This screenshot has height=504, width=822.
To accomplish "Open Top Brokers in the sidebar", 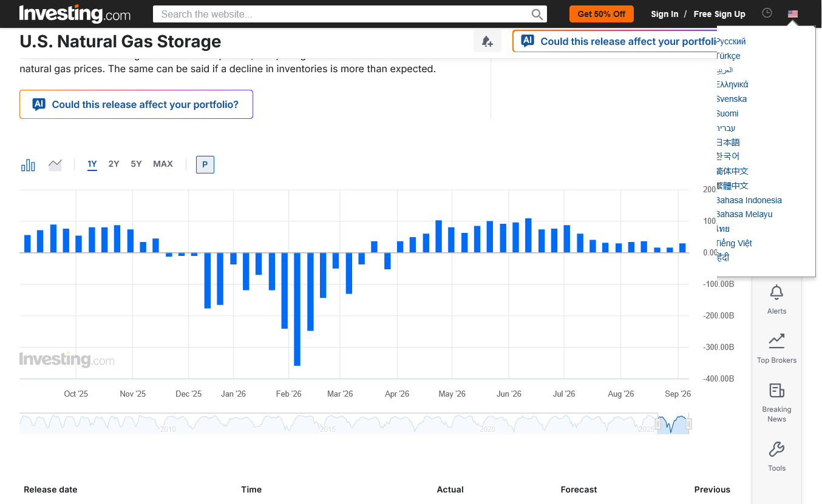I will 776,349.
